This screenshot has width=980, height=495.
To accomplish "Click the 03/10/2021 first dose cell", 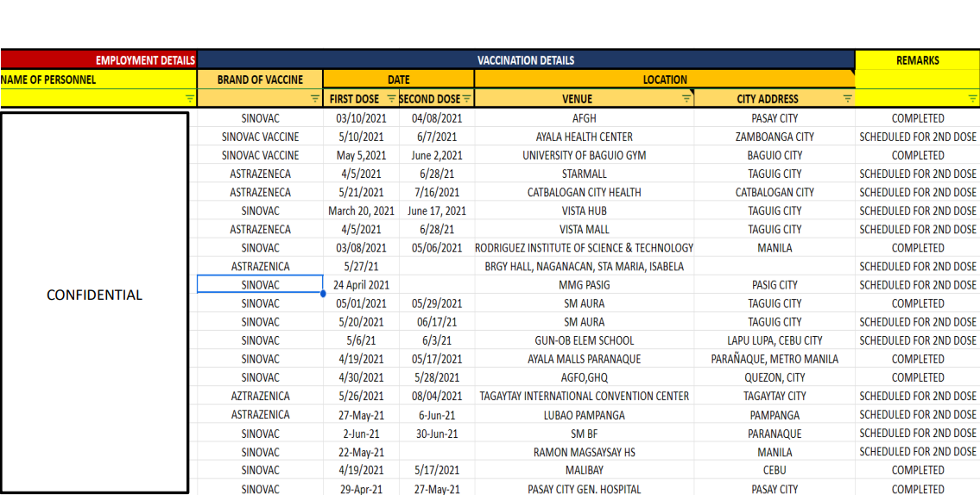I will [x=361, y=118].
